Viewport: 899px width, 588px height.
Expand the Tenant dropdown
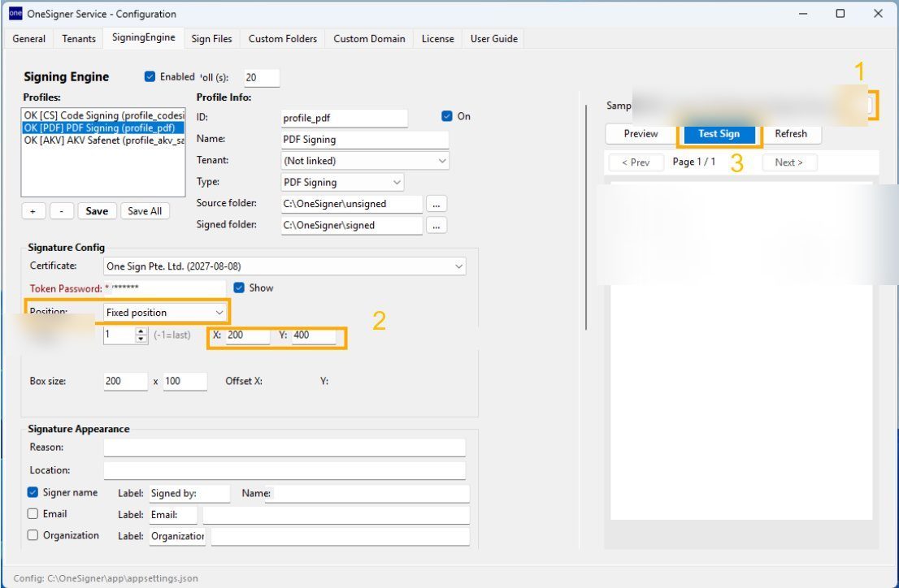tap(365, 161)
